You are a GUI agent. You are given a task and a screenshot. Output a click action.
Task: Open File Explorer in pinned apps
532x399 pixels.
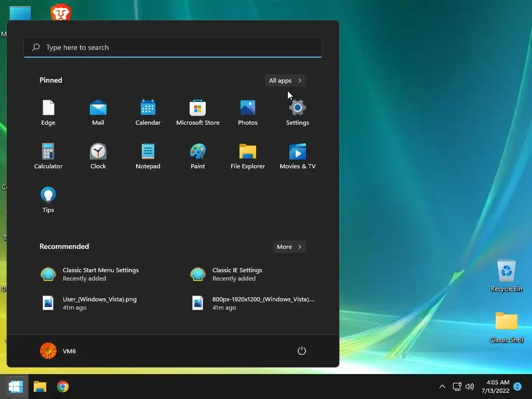coord(248,156)
